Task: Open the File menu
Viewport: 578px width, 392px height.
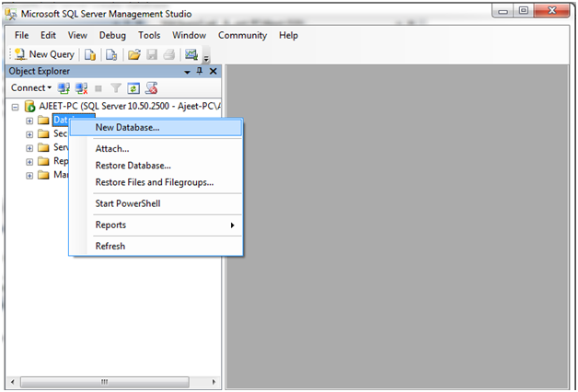Action: (21, 35)
